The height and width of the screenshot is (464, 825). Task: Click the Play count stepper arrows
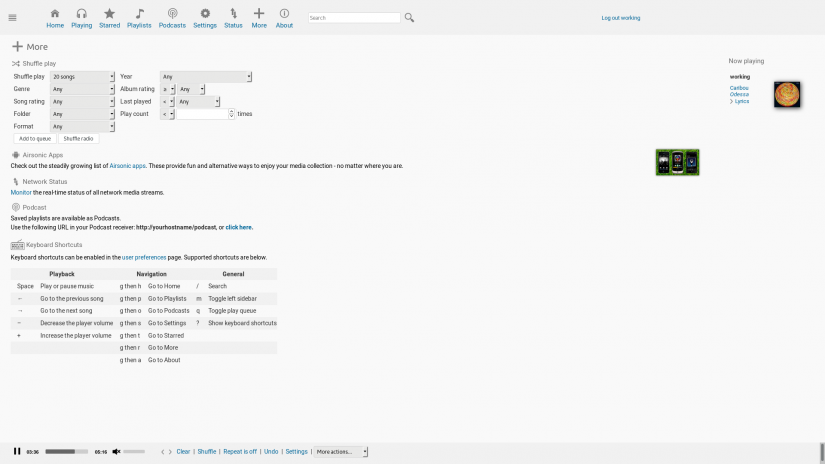pos(232,114)
